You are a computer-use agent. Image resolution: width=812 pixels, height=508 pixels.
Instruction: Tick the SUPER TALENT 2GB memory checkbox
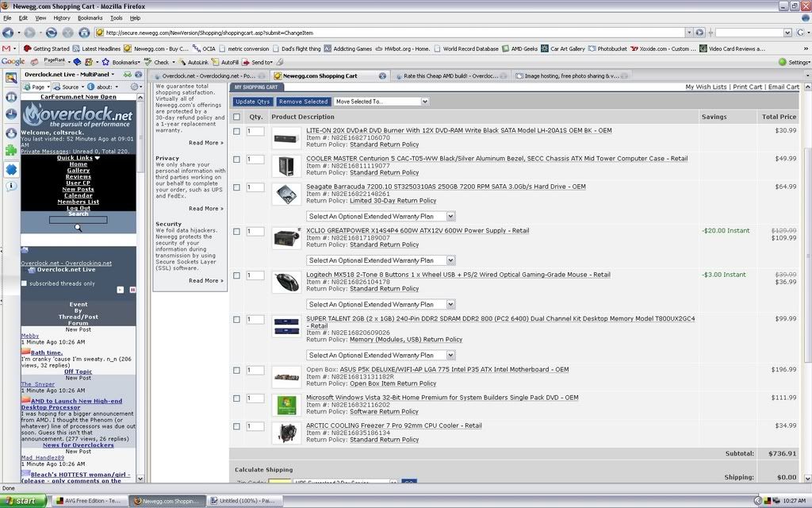236,320
